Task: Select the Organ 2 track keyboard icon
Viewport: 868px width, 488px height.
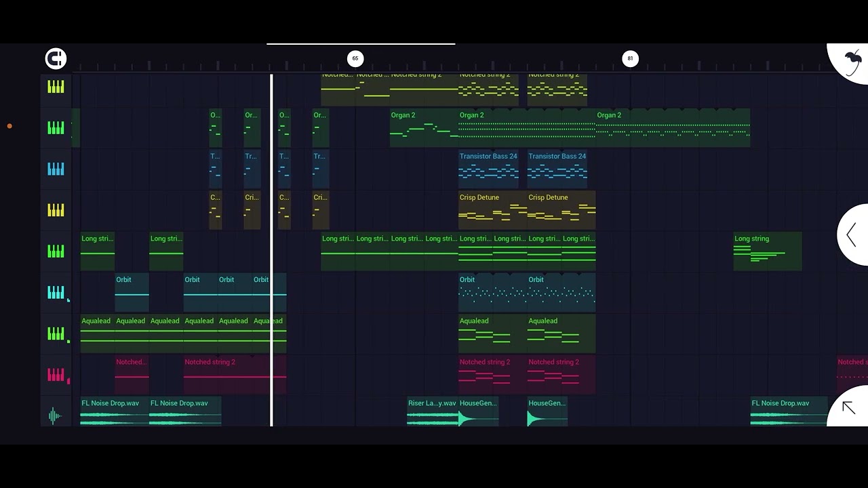Action: pyautogui.click(x=56, y=127)
